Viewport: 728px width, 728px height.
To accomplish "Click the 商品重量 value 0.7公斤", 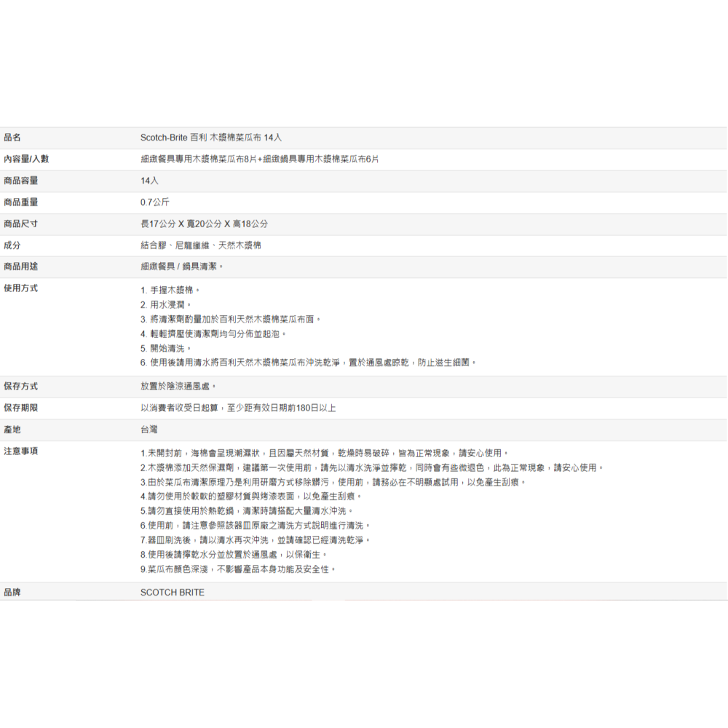I will click(155, 202).
